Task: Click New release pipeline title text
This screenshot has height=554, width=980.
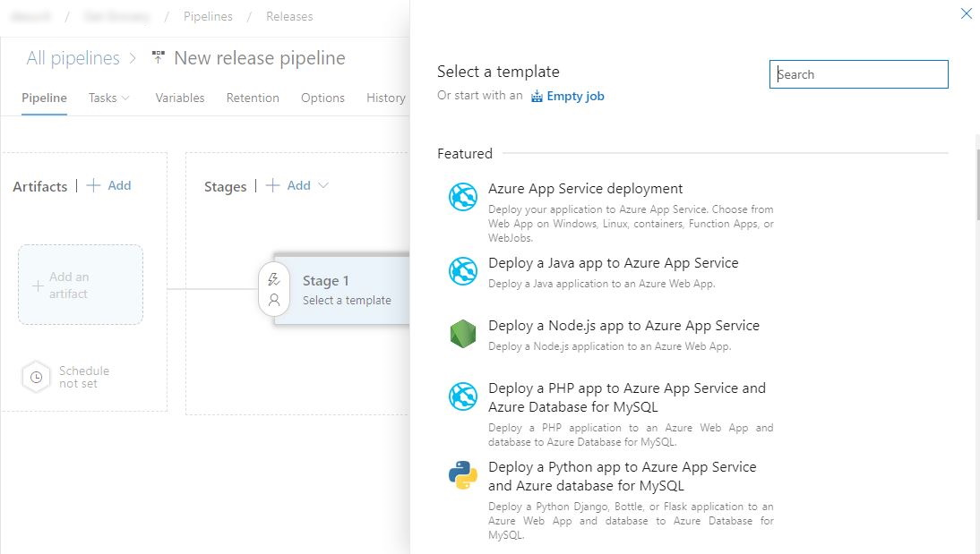Action: [x=260, y=58]
